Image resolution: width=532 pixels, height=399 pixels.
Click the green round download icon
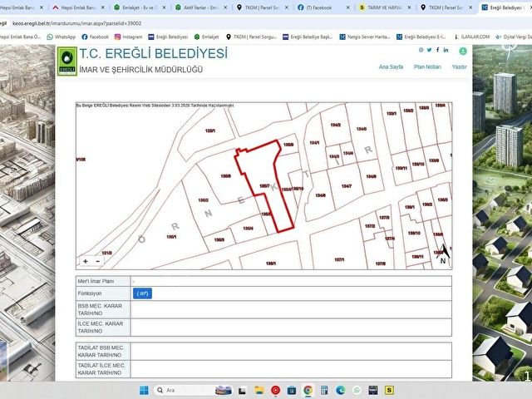(463, 51)
